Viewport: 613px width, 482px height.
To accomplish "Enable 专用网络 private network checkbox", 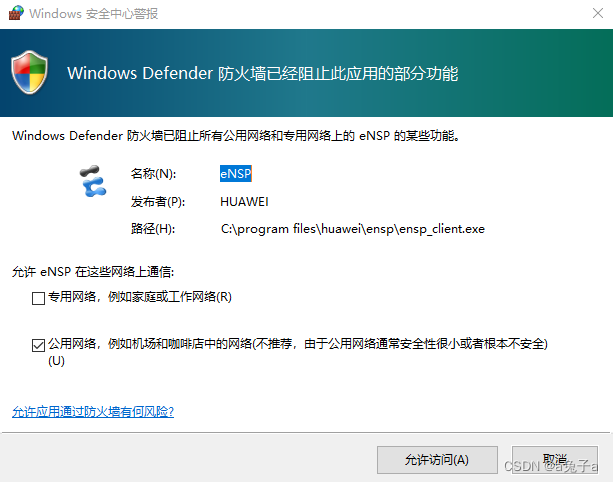I will [38, 298].
